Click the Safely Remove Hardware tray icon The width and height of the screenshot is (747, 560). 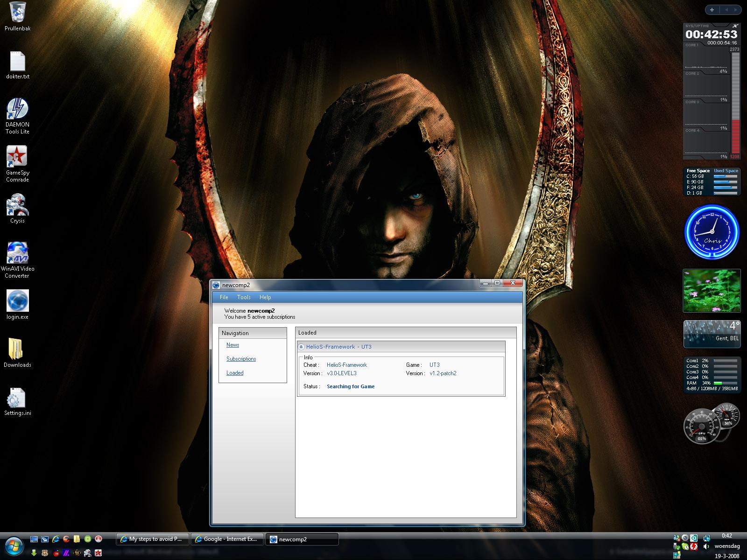(677, 546)
